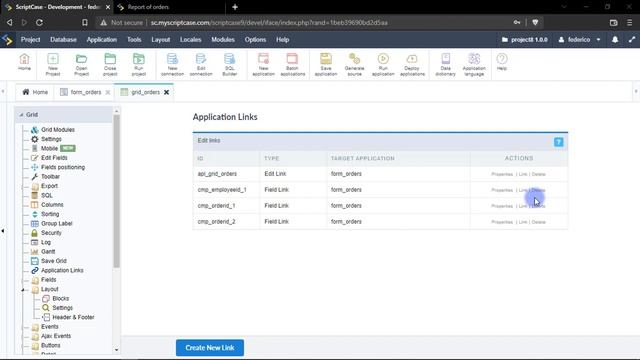Open the Modules menu
The image size is (640, 360).
point(223,40)
